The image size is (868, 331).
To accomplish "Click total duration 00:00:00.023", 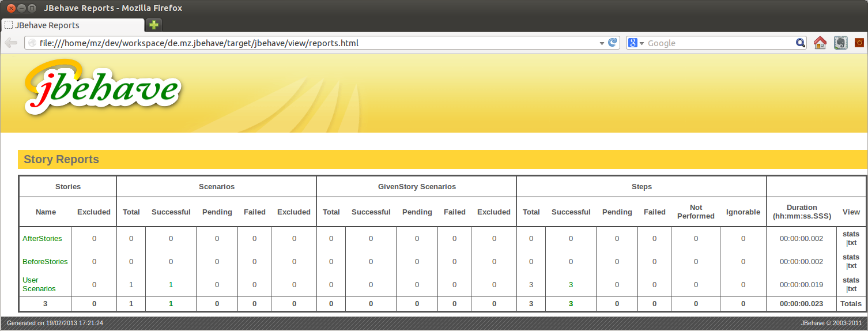I will 802,303.
